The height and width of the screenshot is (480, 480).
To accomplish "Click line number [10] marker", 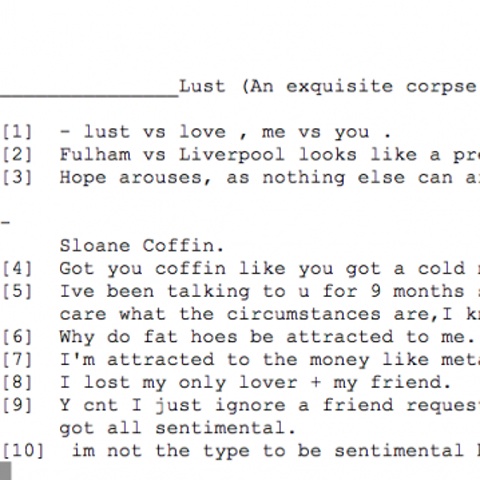I will [x=23, y=451].
